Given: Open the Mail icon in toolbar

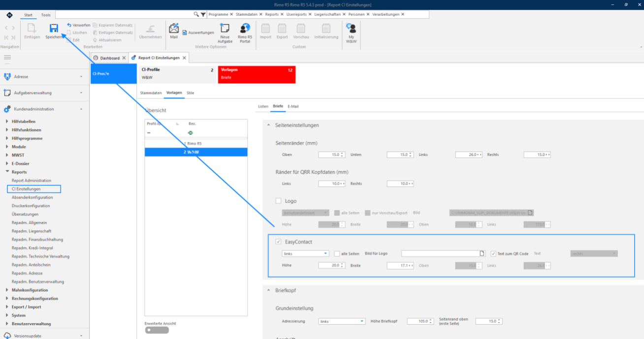Looking at the screenshot, I should 174,28.
